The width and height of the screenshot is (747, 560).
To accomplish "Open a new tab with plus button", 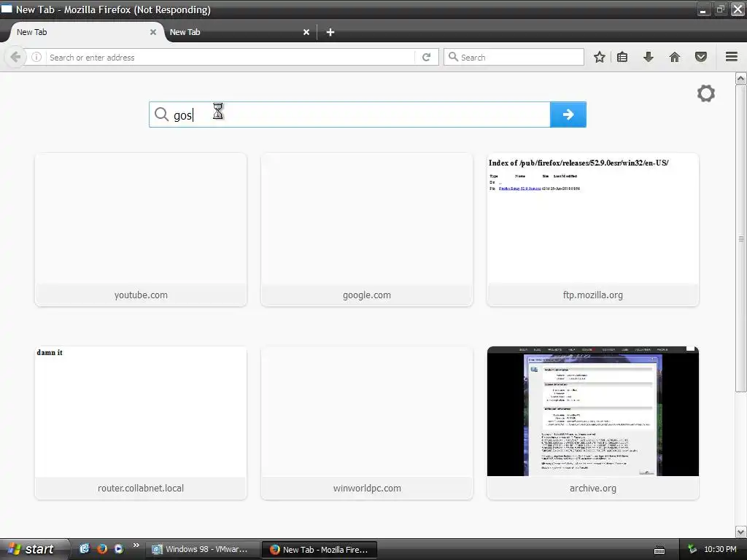I will (330, 32).
